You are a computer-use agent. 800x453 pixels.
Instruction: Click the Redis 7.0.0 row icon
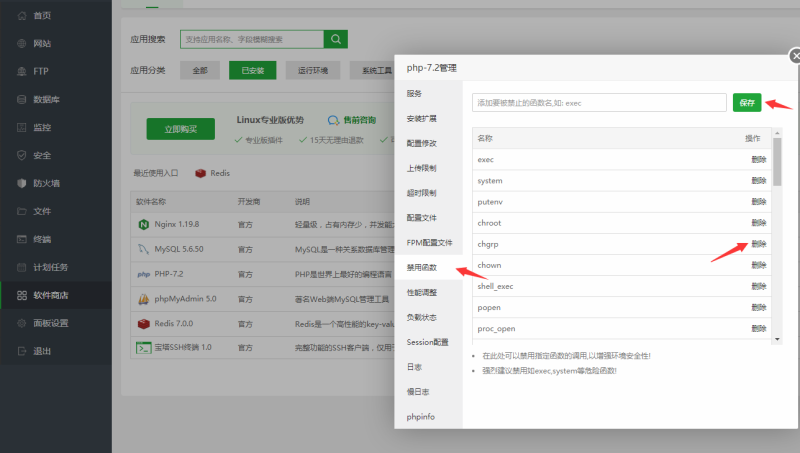click(x=144, y=323)
